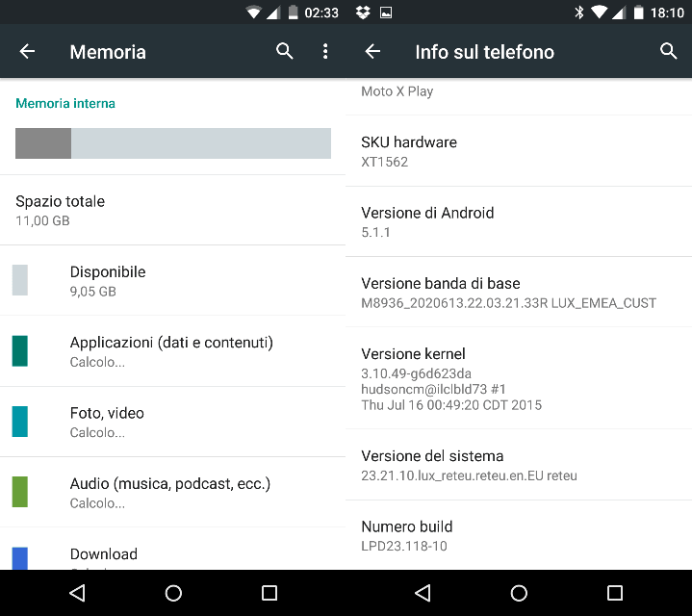Open Foto, video storage entry

point(172,422)
